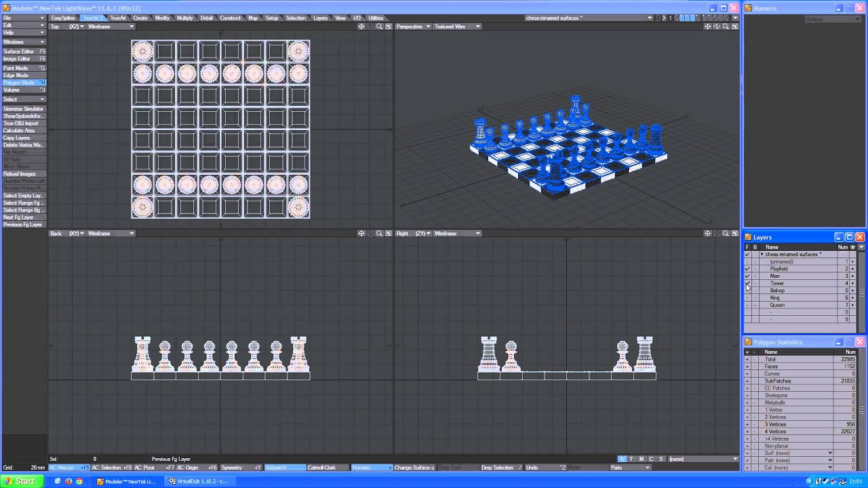Click the Chrome icon in taskbar quick launch
Image resolution: width=868 pixels, height=488 pixels.
tap(79, 481)
